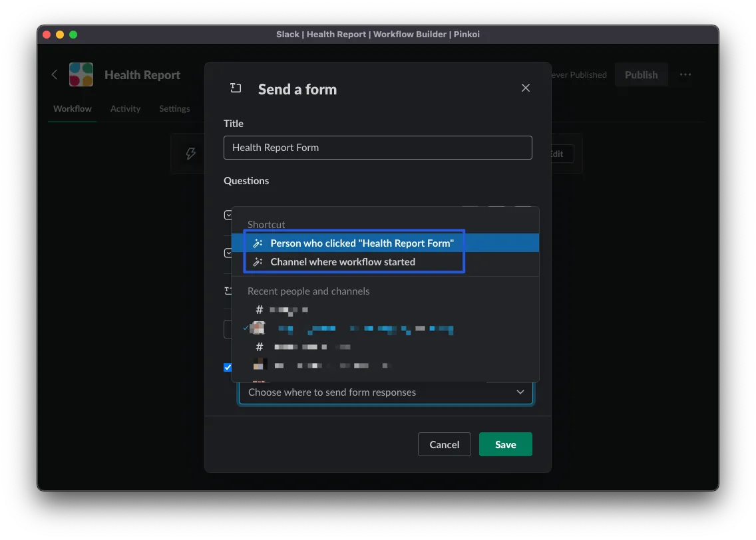This screenshot has height=540, width=756.
Task: Click the Health Report workflow app icon
Action: [81, 74]
